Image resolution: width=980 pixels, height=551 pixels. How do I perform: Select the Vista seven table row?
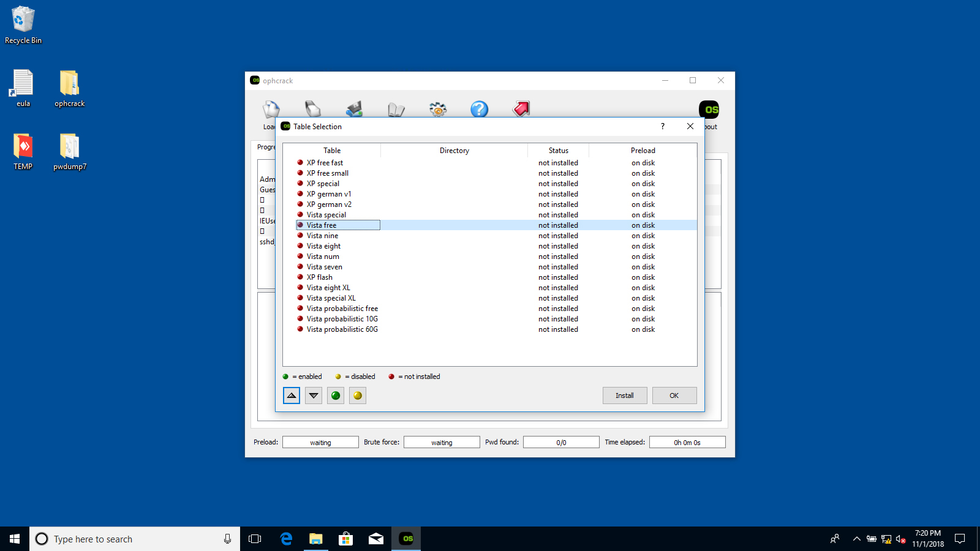click(490, 267)
